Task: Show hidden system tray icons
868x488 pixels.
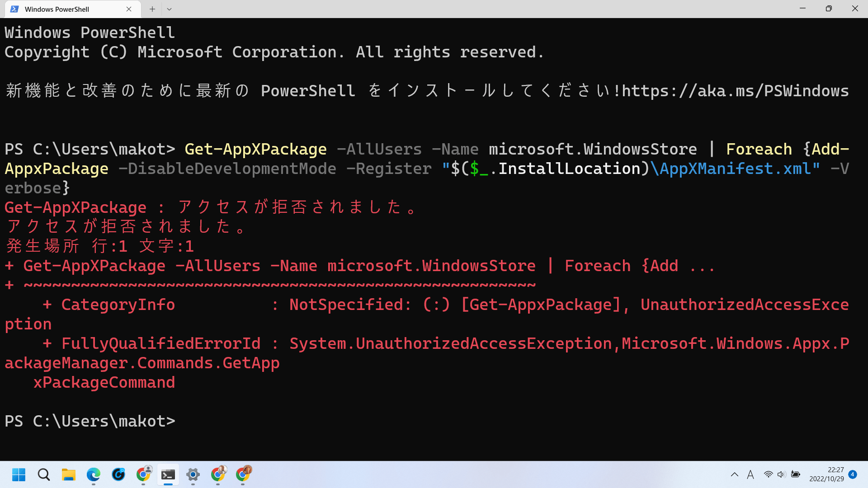Action: point(735,474)
